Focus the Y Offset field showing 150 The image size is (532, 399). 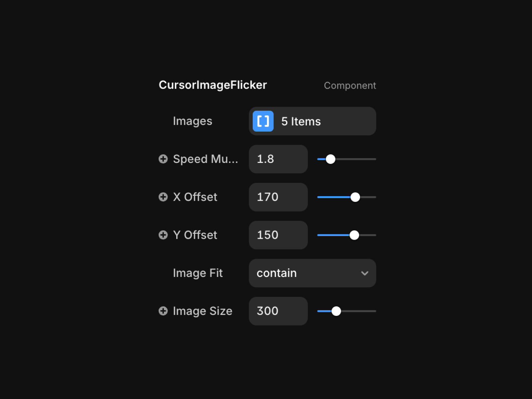pos(278,235)
